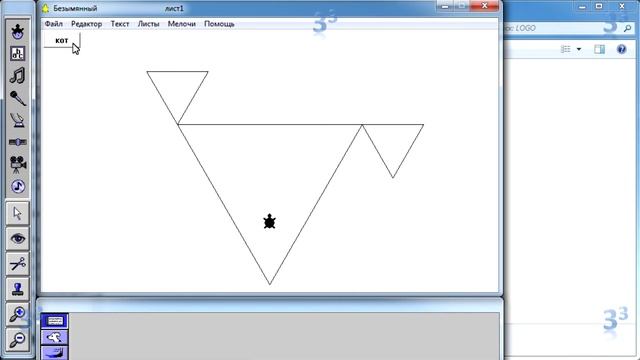Open the Текст menu
This screenshot has width=640, height=360.
[120, 24]
